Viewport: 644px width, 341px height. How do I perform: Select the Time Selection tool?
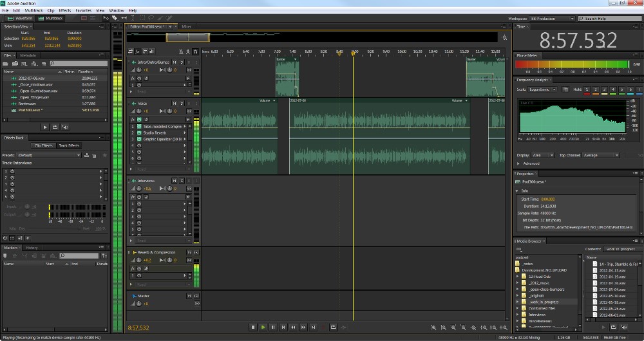[x=133, y=19]
